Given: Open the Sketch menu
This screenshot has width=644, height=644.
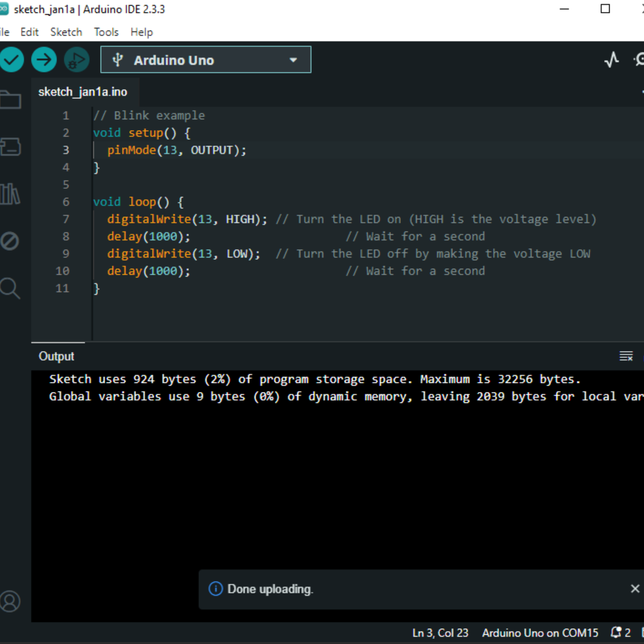Looking at the screenshot, I should coord(66,32).
